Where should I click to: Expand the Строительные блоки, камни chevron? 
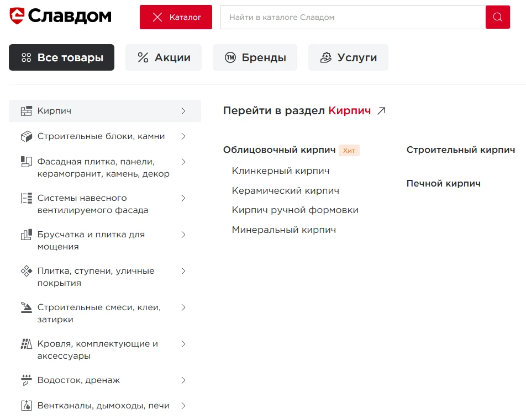coord(183,136)
